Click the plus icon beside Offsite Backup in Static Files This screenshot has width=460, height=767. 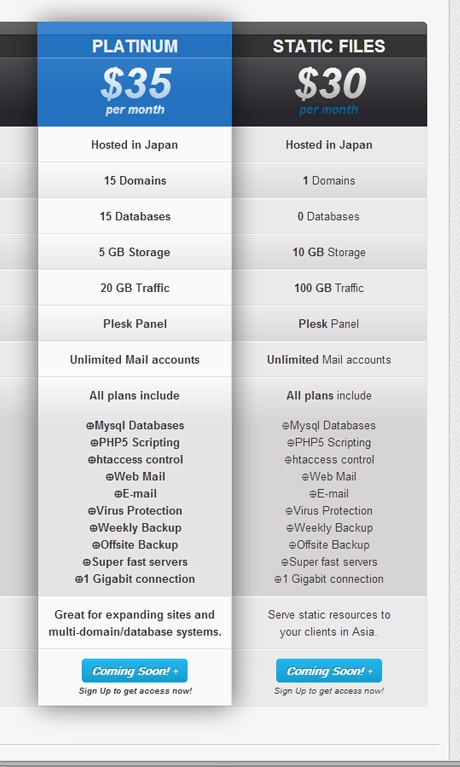pyautogui.click(x=292, y=545)
